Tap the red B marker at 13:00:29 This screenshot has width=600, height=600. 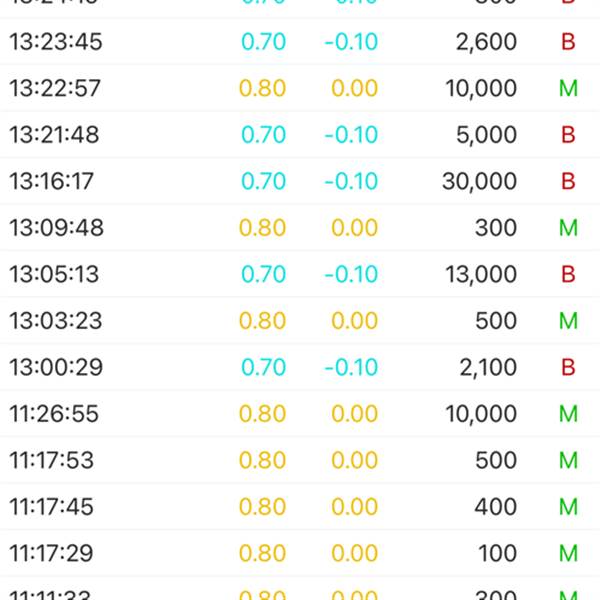tap(568, 367)
